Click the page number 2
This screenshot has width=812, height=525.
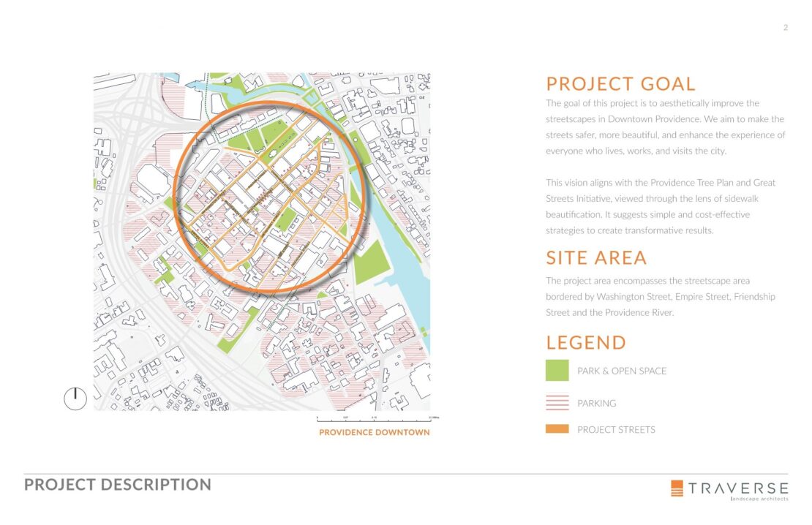(x=786, y=28)
